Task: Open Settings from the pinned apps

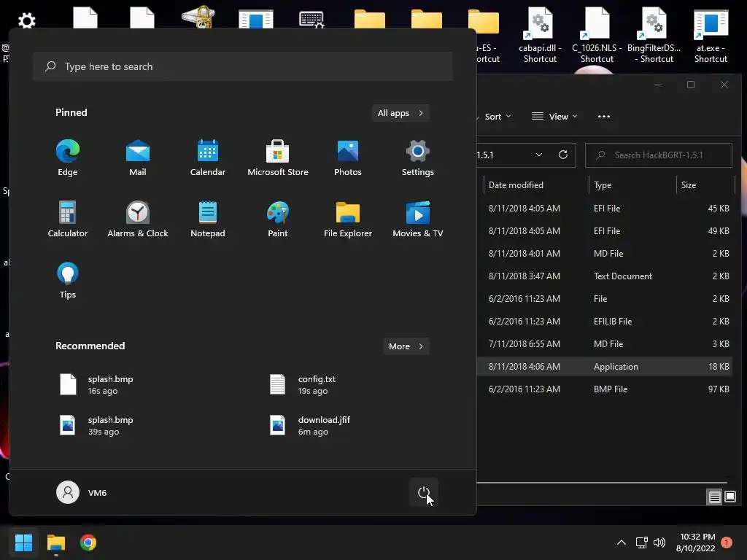Action: click(418, 158)
